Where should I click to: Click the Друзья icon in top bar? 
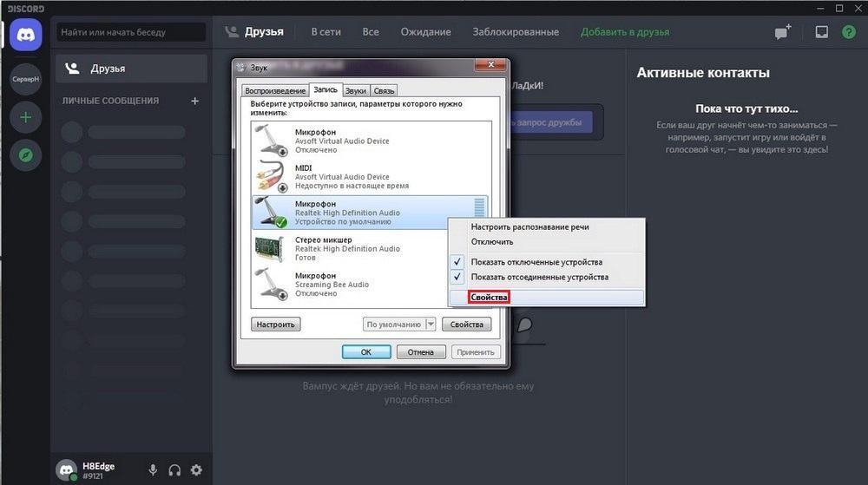pyautogui.click(x=232, y=32)
